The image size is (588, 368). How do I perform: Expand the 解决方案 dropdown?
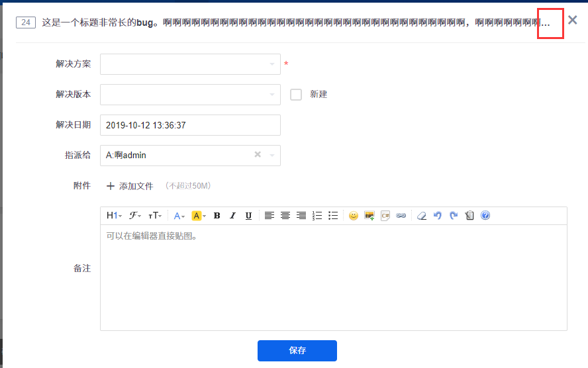pyautogui.click(x=191, y=64)
